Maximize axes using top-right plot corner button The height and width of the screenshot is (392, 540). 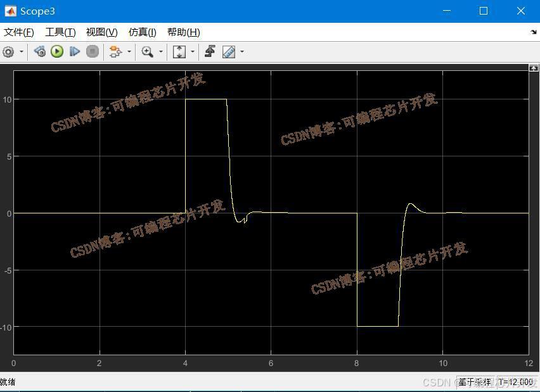[533, 68]
